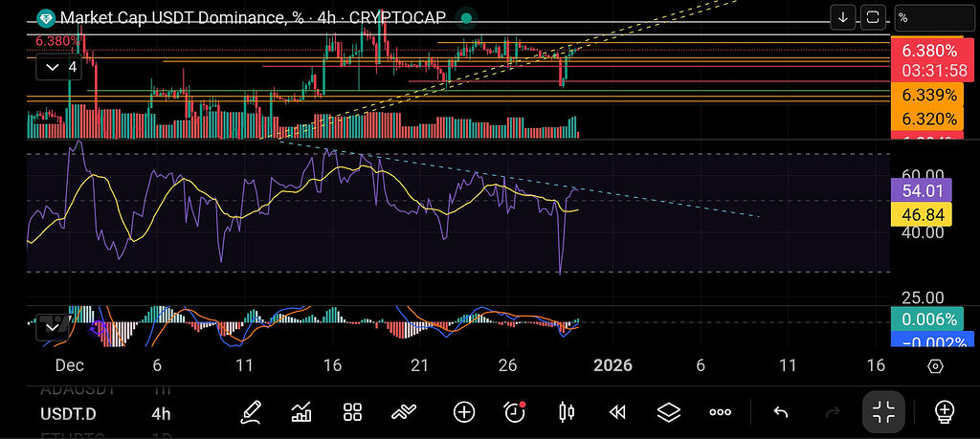Open the drawing tools pencil
Image resolution: width=980 pixels, height=439 pixels.
(252, 412)
